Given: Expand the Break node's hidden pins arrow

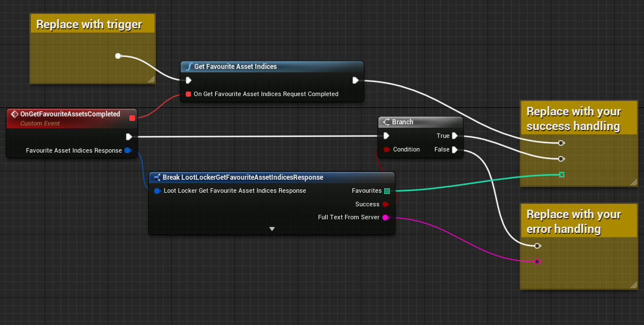Looking at the screenshot, I should [x=272, y=229].
